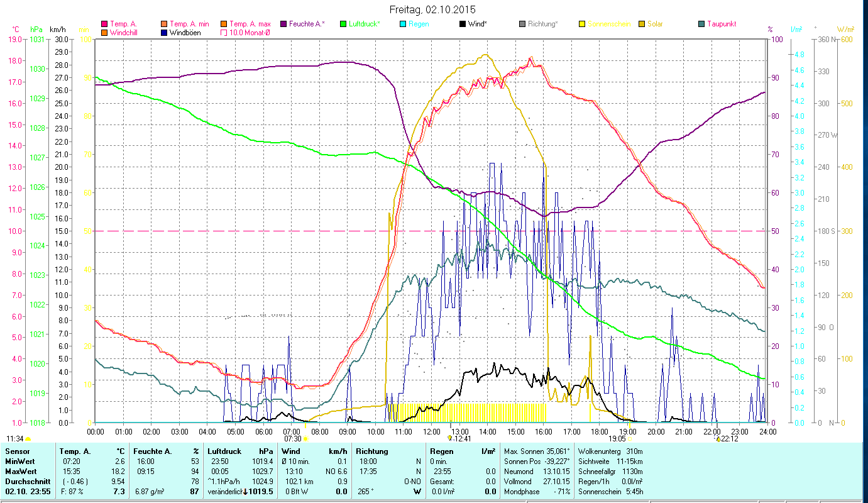Click the purple Feuchte A. legend square
Viewport: 868px width, 503px height.
coord(283,24)
